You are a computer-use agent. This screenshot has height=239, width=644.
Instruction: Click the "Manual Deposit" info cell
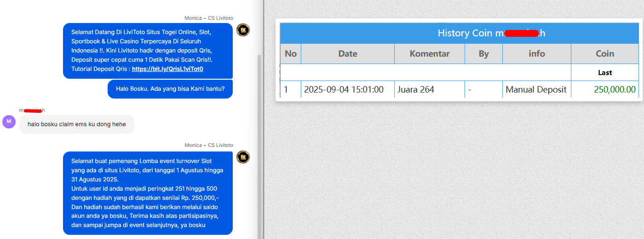[537, 90]
